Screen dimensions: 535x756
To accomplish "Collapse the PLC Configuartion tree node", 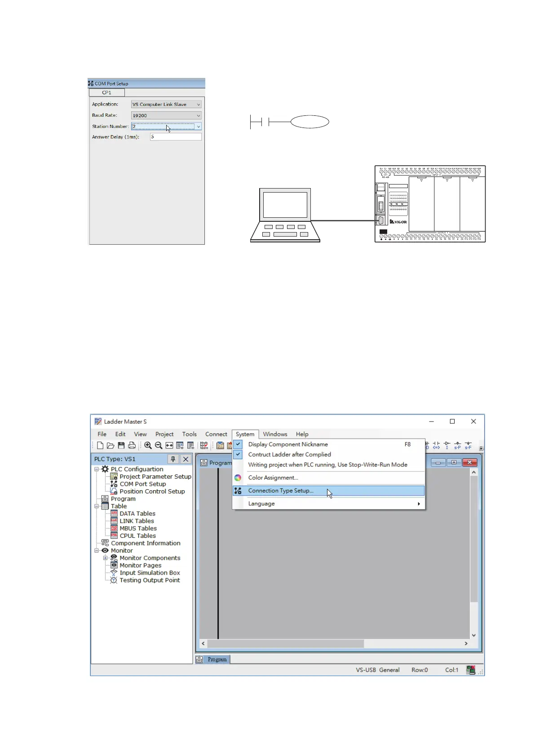I will [97, 469].
